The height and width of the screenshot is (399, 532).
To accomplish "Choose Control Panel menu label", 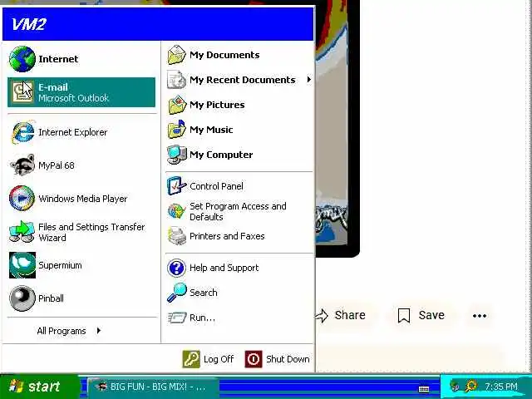I will [x=216, y=186].
